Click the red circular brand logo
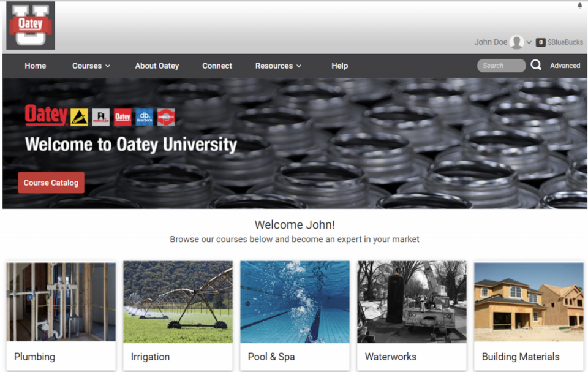Viewport: 588px width, 372px height. click(x=166, y=117)
